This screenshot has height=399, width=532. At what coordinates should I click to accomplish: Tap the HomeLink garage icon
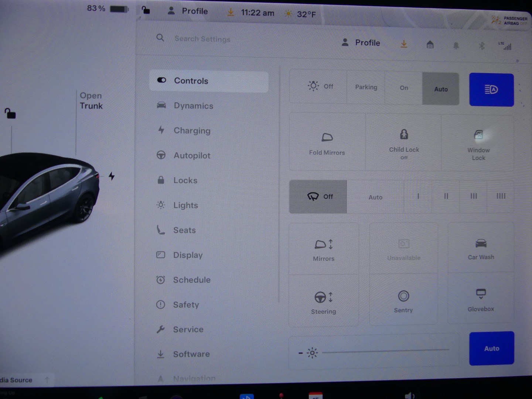point(430,45)
